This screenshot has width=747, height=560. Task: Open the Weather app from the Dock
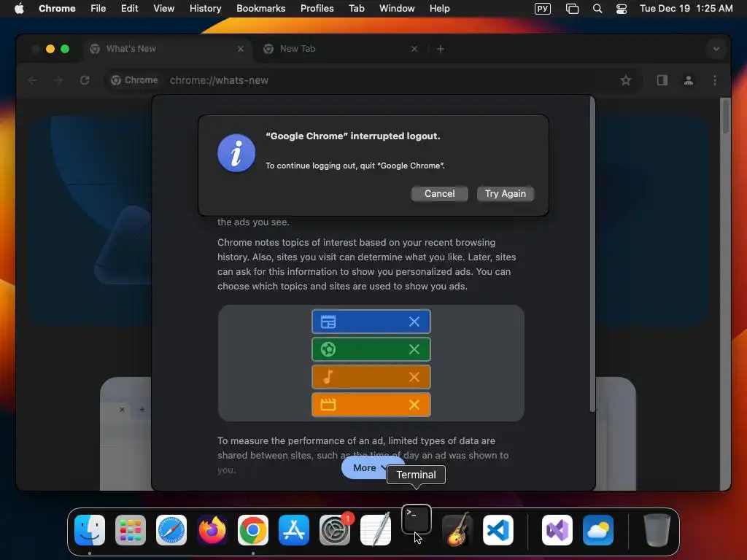click(x=598, y=529)
